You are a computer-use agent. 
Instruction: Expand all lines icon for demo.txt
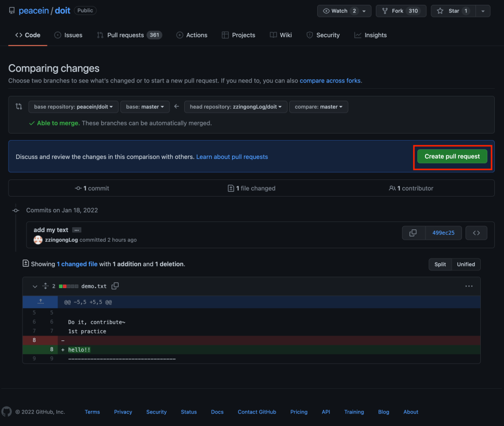(45, 286)
